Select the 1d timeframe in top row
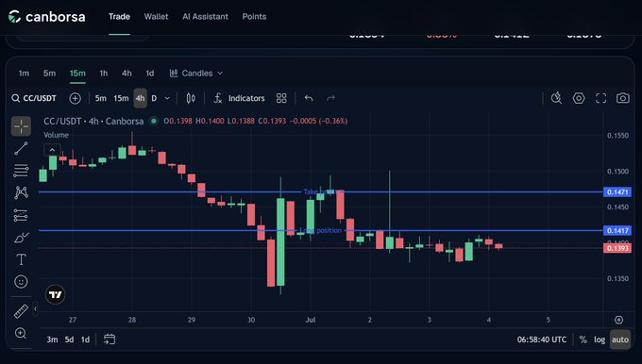642x364 pixels. pos(150,74)
